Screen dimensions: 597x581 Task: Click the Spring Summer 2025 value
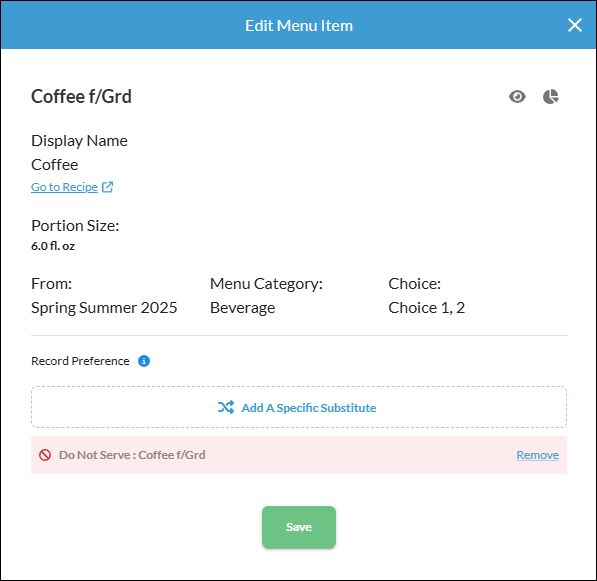(104, 308)
